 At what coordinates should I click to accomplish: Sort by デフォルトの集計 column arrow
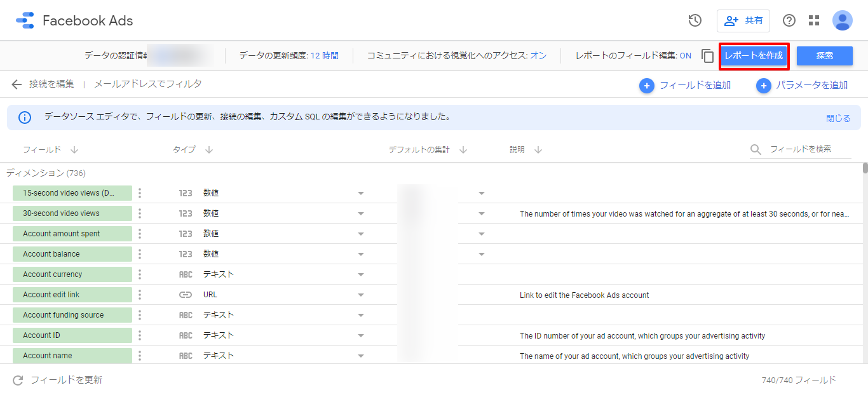click(x=463, y=150)
